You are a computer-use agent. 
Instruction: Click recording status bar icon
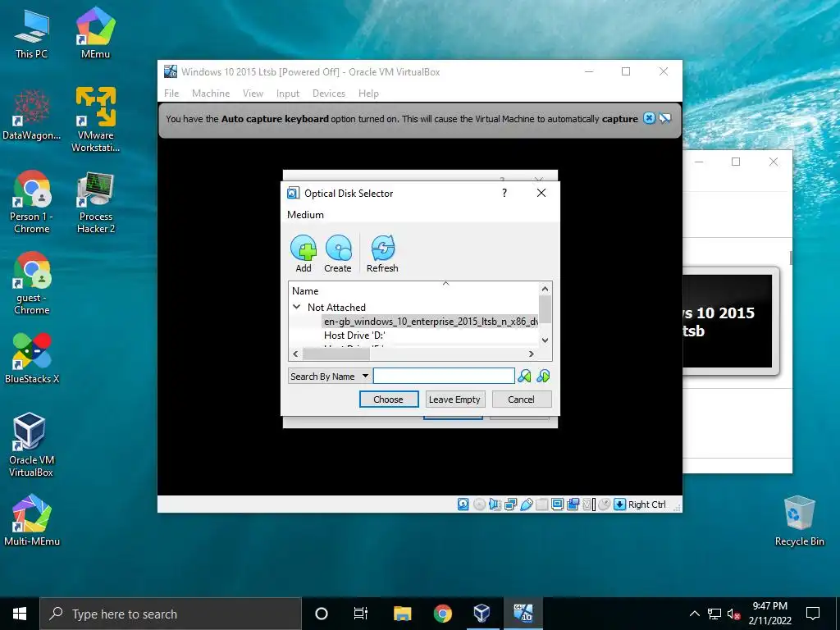(573, 504)
